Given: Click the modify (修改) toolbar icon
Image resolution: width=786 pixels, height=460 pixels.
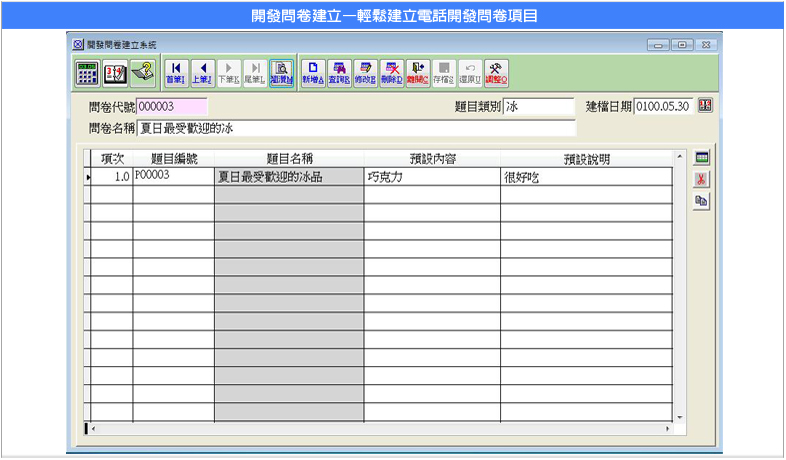Looking at the screenshot, I should pos(366,73).
